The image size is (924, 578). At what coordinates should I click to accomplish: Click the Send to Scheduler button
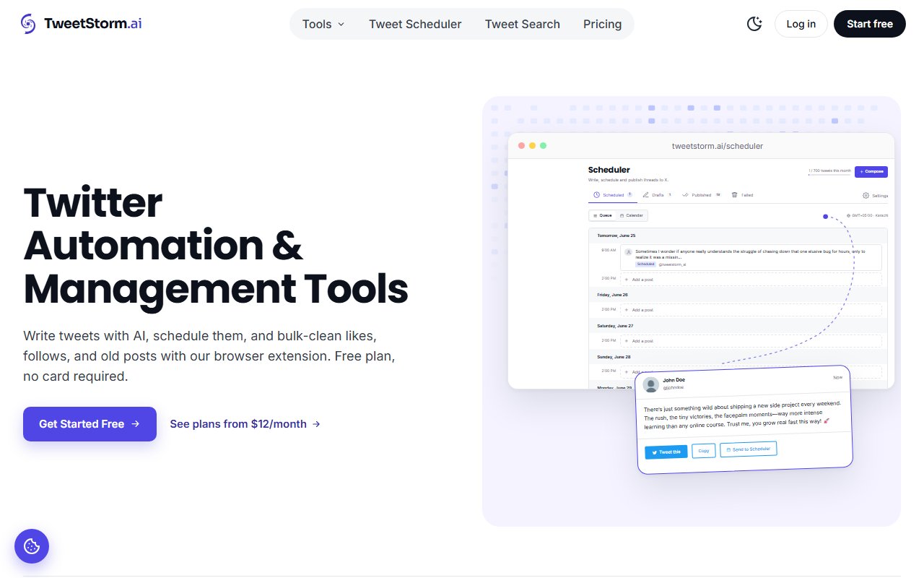749,449
